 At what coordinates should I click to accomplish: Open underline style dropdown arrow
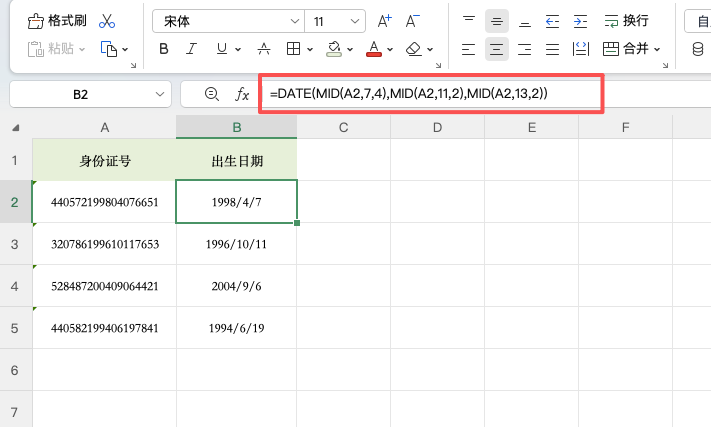[x=238, y=49]
